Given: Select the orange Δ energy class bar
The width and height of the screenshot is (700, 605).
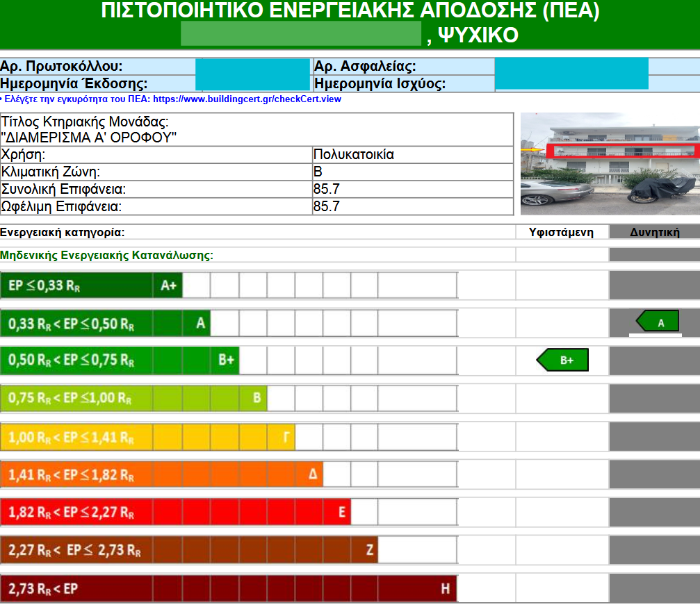Looking at the screenshot, I should 160,476.
